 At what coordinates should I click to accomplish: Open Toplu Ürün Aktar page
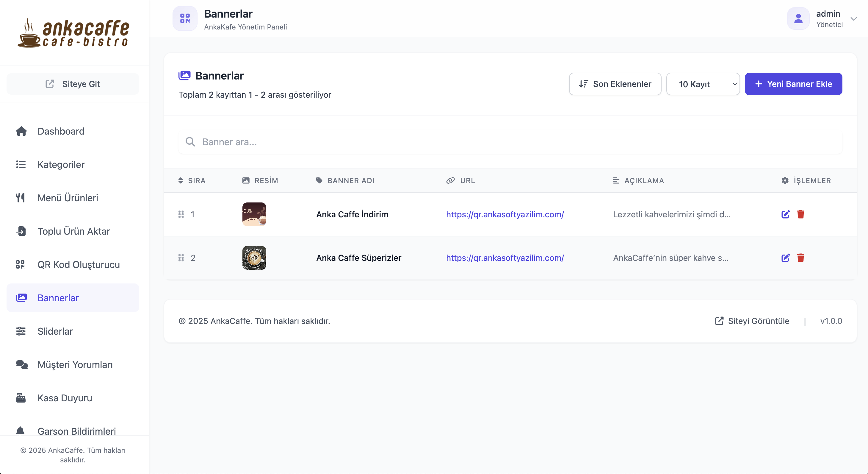(73, 231)
